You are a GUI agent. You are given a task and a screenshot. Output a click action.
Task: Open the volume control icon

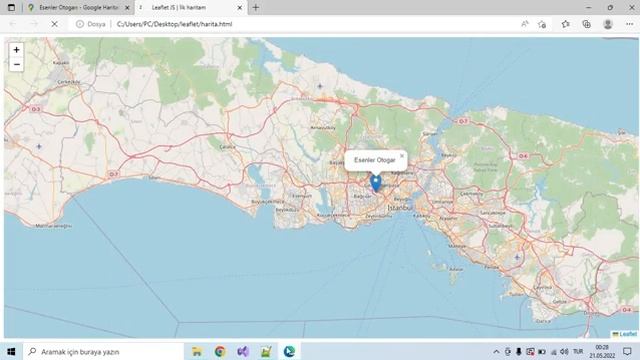564,351
